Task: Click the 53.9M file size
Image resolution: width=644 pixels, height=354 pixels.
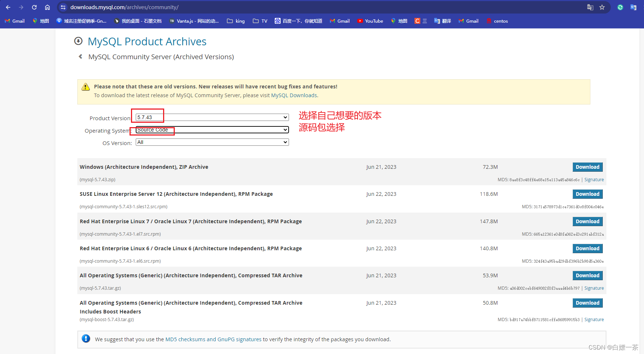Action: point(490,275)
